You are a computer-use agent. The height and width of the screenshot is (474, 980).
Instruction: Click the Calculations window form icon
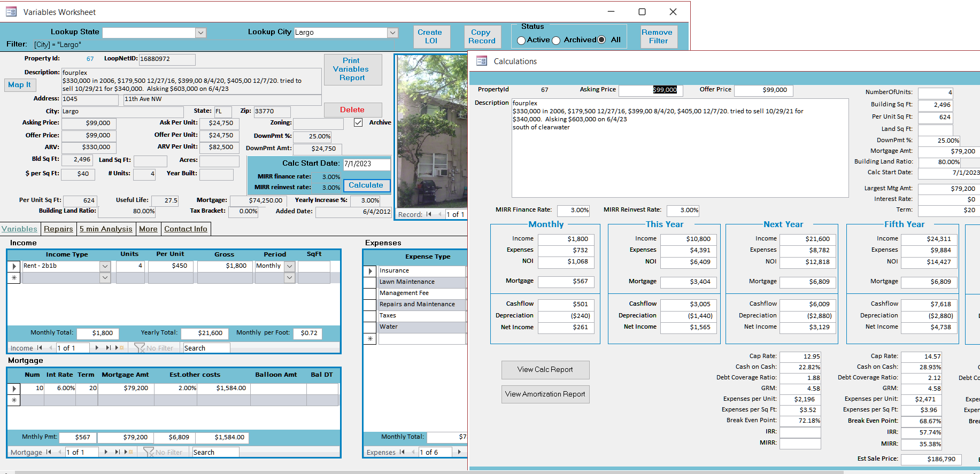(x=482, y=61)
